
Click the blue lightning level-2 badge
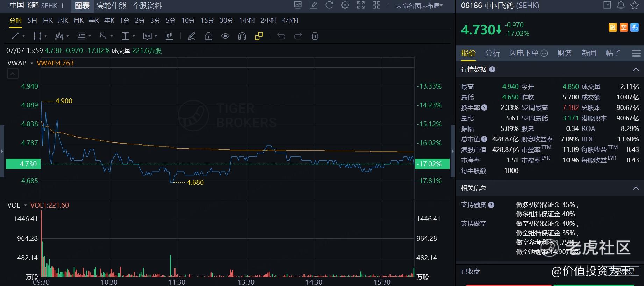click(x=635, y=27)
